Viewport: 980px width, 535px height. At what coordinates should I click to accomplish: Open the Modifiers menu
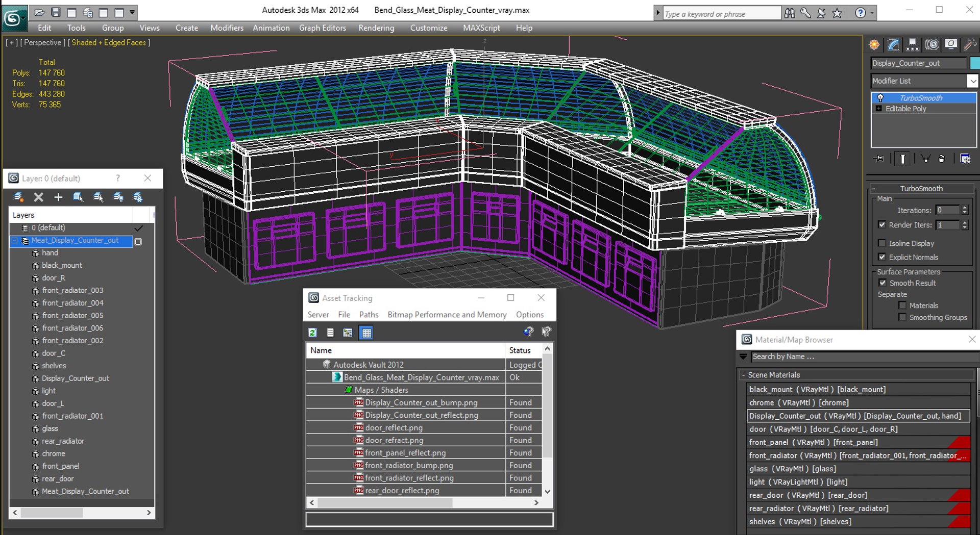[227, 28]
